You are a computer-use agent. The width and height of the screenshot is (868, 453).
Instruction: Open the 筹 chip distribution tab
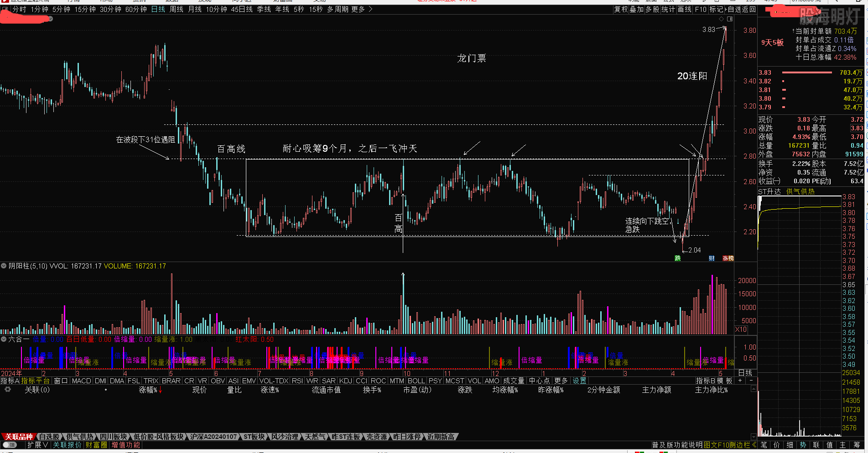[857, 445]
